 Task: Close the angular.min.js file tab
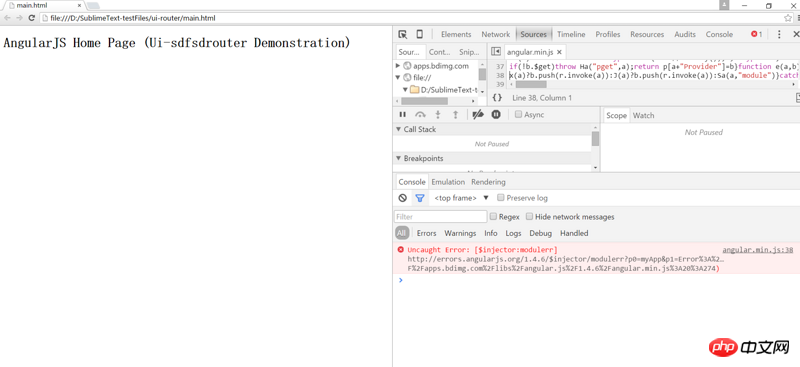point(559,52)
